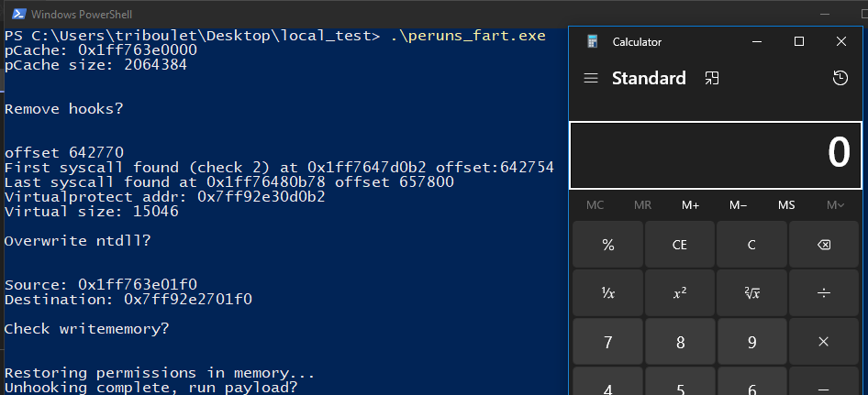The height and width of the screenshot is (395, 868).
Task: Click the PowerShell icon in title bar
Action: point(19,15)
